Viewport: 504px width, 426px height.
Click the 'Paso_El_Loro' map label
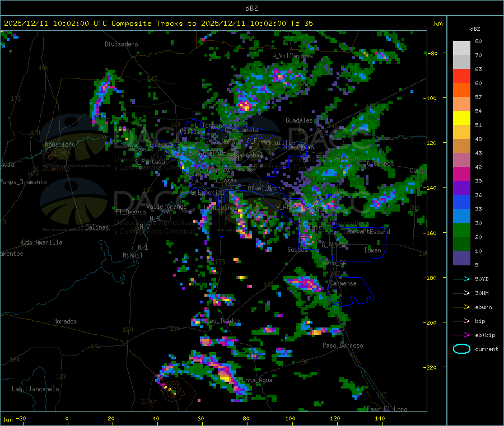point(387,409)
